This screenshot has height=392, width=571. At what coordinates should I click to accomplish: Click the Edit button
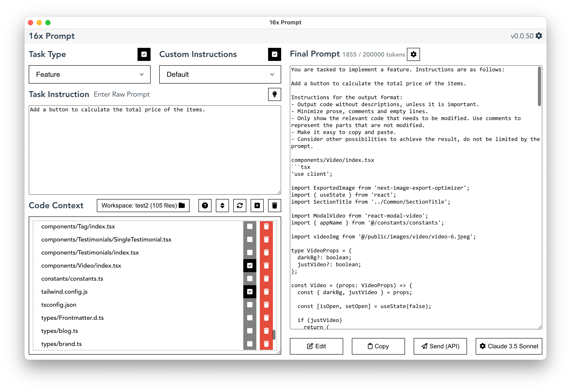point(316,346)
